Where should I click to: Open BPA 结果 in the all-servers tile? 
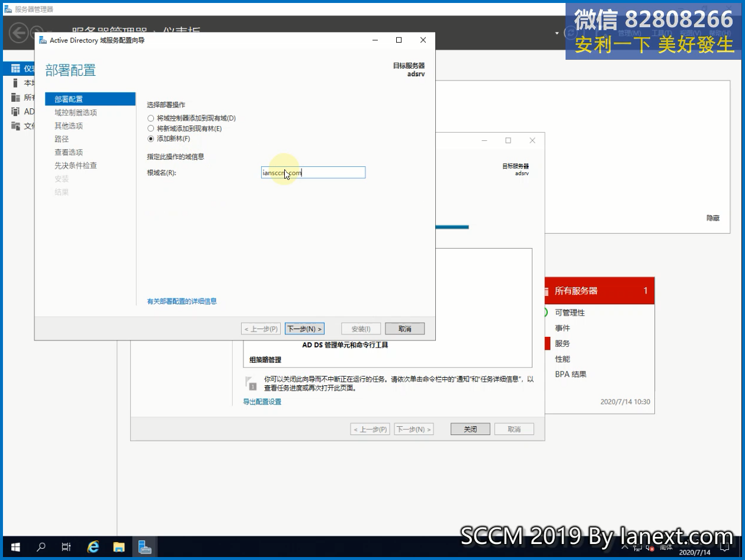[x=571, y=374]
